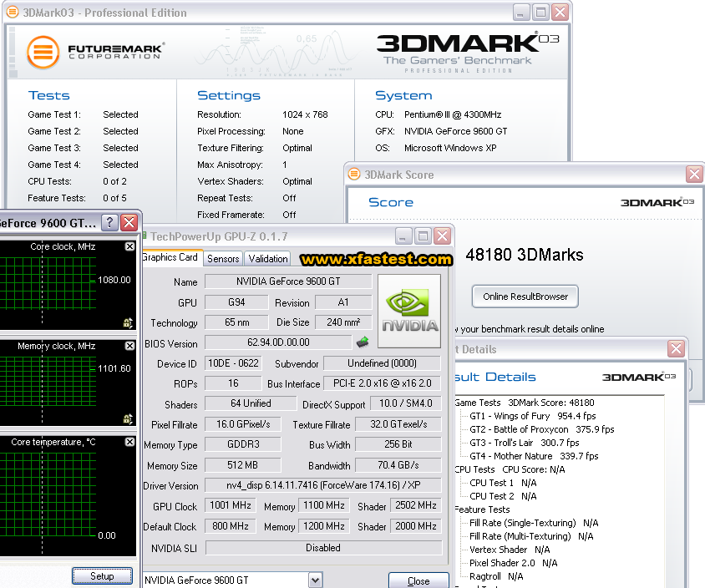705x588 pixels.
Task: Click the GPU Clock field showing 1001 MHz
Action: pos(231,505)
